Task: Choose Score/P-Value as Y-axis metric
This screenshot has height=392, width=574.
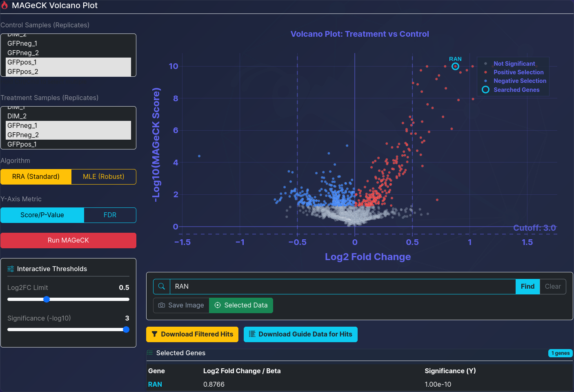Action: click(42, 215)
